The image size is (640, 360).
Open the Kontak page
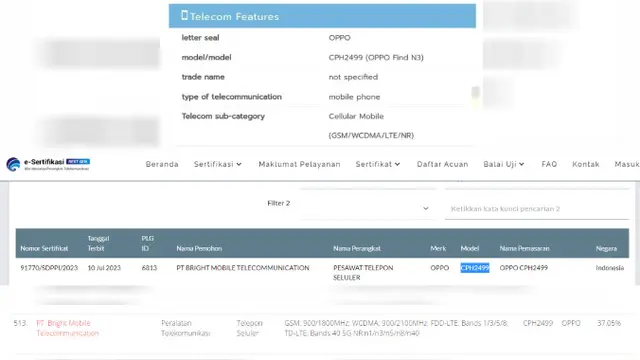[586, 164]
